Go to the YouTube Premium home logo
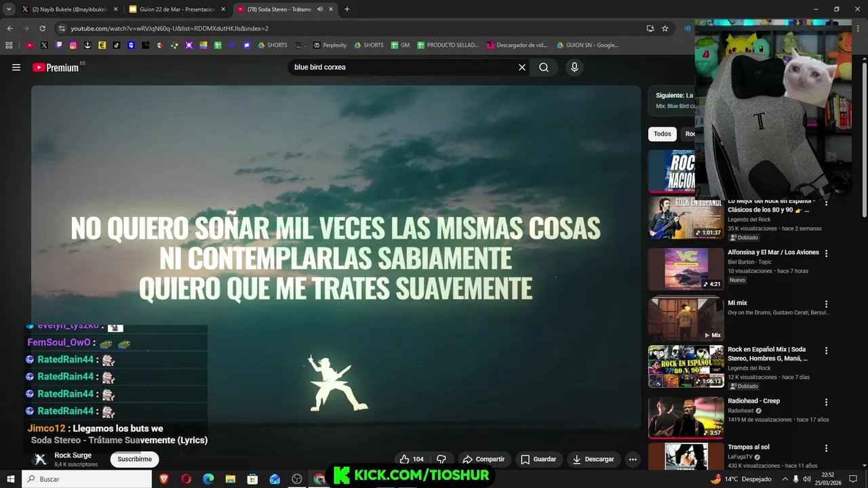Viewport: 868px width, 488px height. 56,67
